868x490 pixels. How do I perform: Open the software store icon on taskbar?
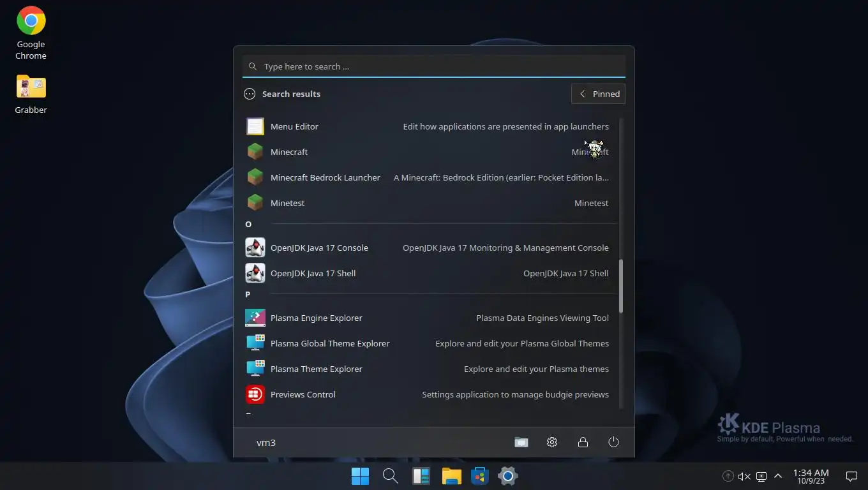479,476
